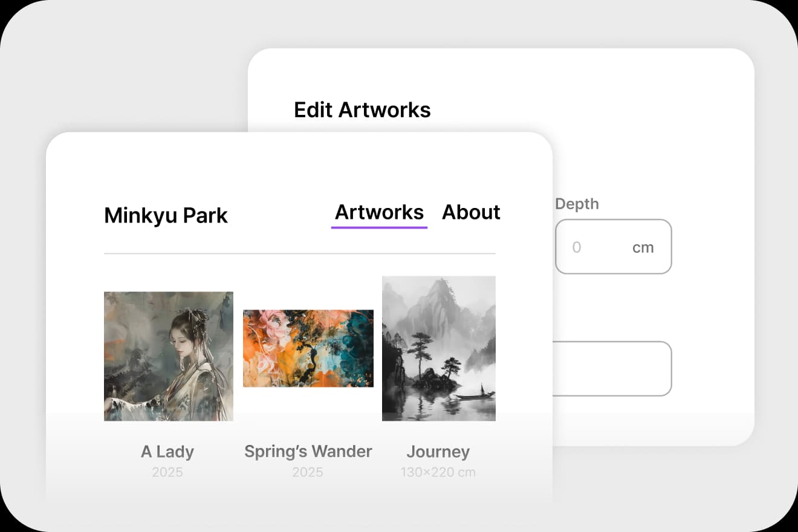Click the 130×220 cm size under Journey
This screenshot has height=532, width=798.
pyautogui.click(x=438, y=472)
